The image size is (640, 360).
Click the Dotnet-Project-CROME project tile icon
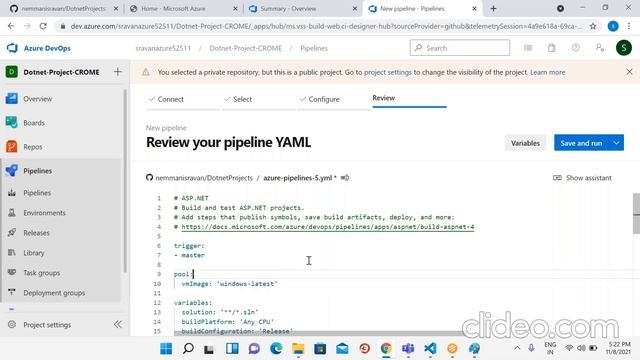pyautogui.click(x=11, y=72)
